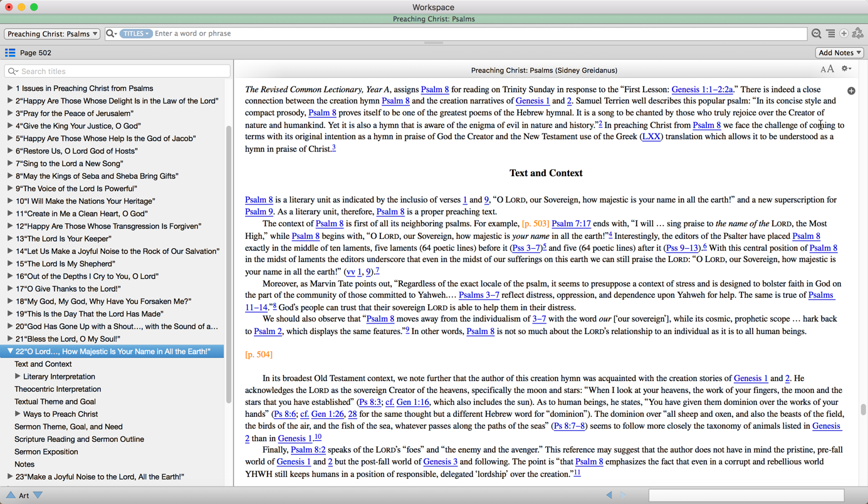
Task: Click the recycle arrows icon
Action: point(858,34)
